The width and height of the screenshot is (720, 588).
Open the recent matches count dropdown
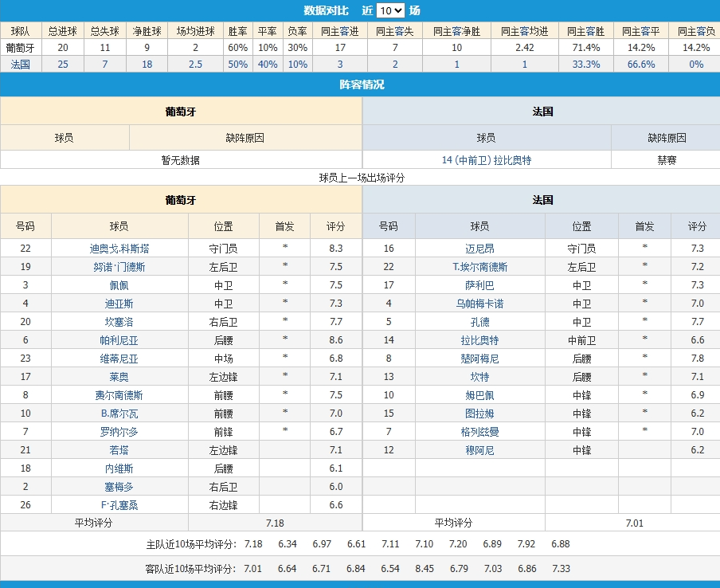coord(390,10)
